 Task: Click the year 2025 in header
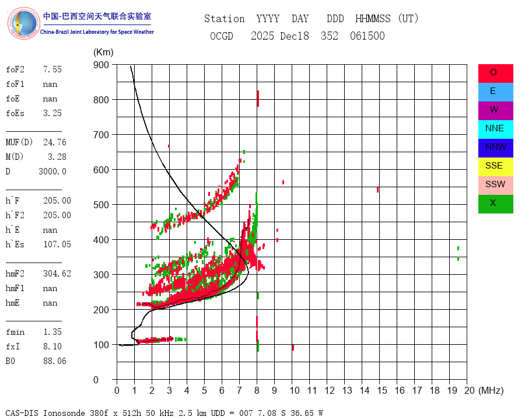[x=262, y=36]
